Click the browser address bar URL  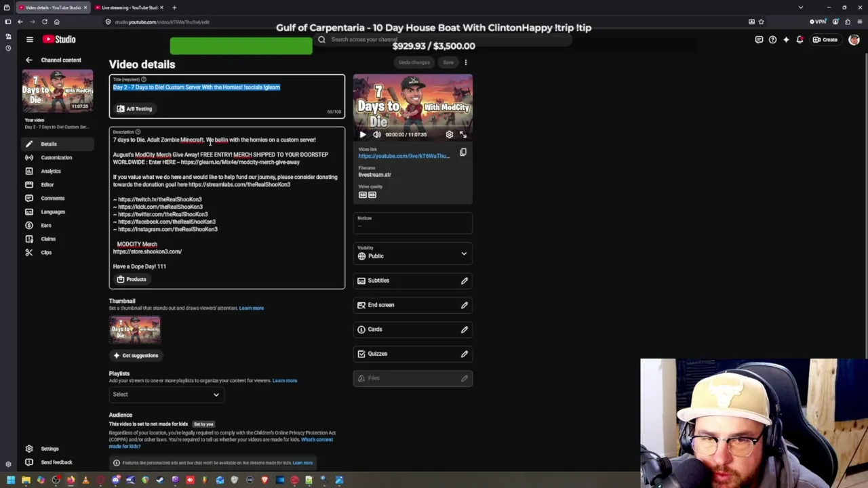162,22
